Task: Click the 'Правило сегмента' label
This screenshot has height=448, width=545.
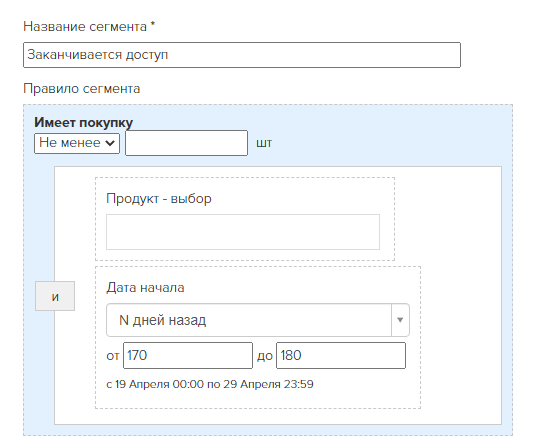Action: (x=82, y=89)
